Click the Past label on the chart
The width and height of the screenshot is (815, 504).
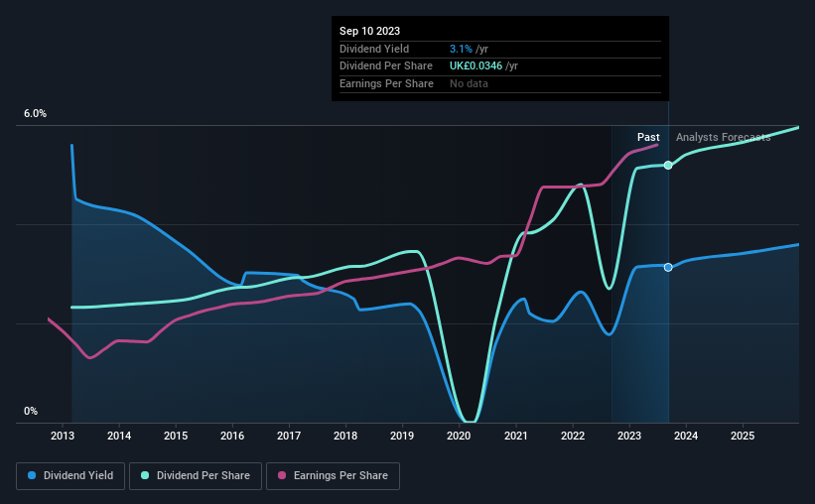648,137
